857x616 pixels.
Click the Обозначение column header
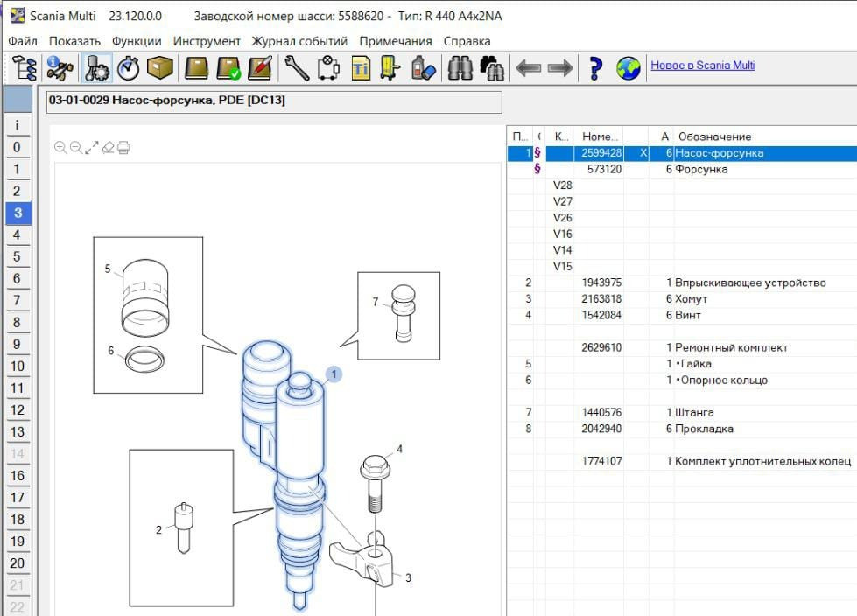click(x=714, y=136)
